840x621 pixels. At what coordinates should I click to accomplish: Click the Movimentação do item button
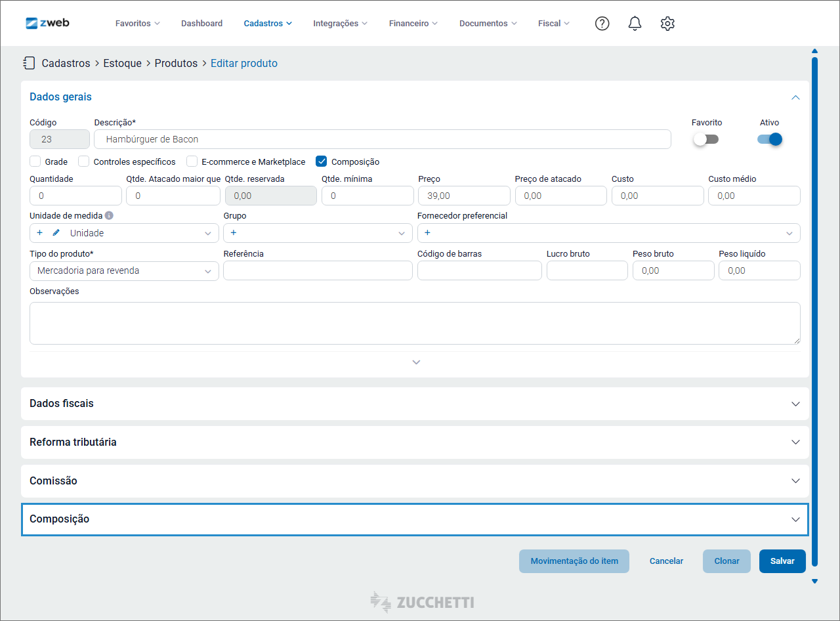click(x=574, y=561)
